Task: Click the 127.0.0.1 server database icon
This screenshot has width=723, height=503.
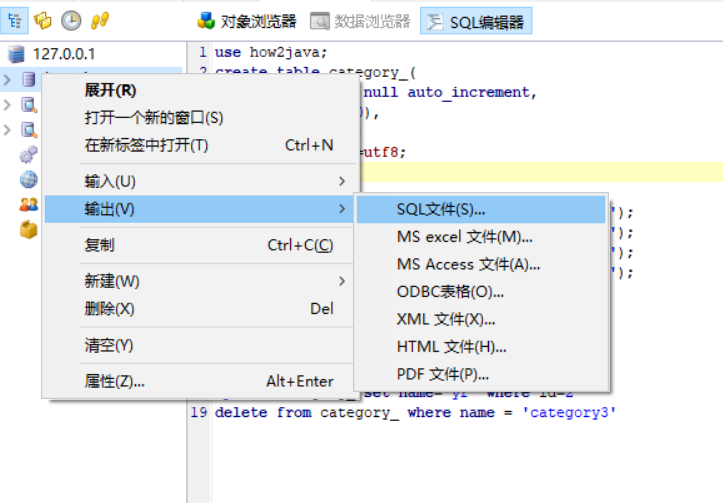Action: (16, 54)
